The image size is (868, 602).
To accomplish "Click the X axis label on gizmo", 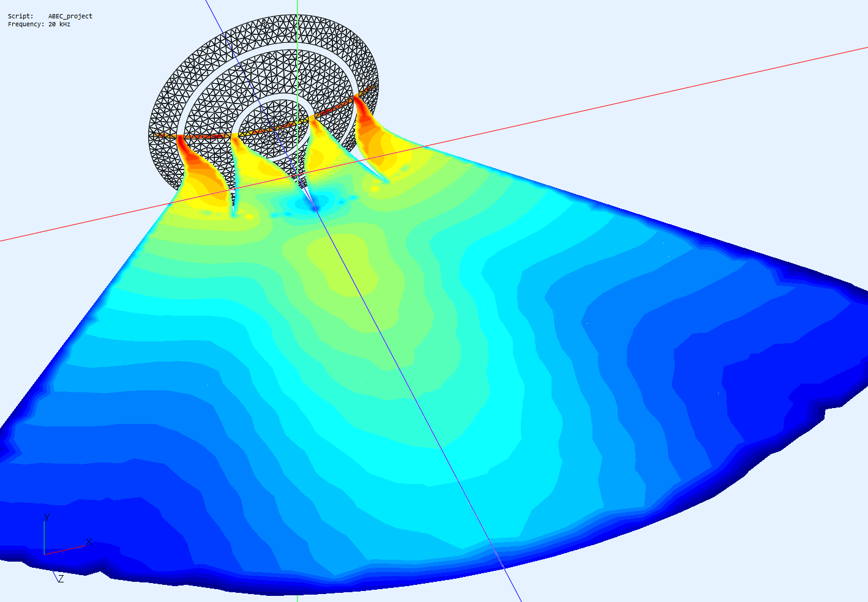I will tap(89, 541).
